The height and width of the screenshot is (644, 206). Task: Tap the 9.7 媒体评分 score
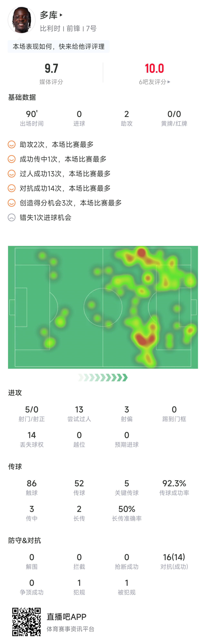point(51,68)
